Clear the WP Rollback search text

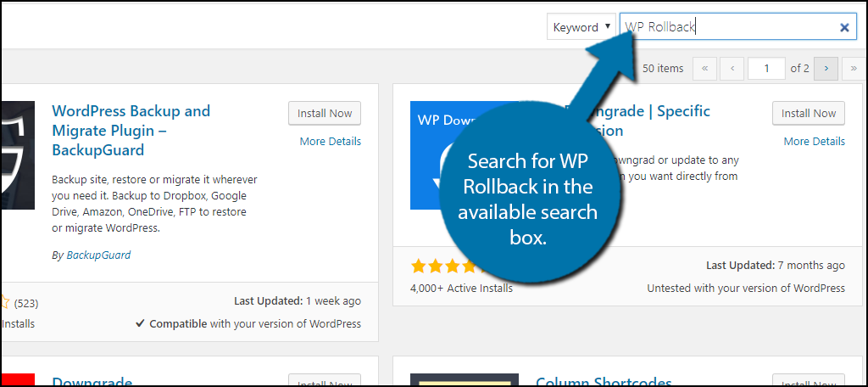[x=844, y=27]
